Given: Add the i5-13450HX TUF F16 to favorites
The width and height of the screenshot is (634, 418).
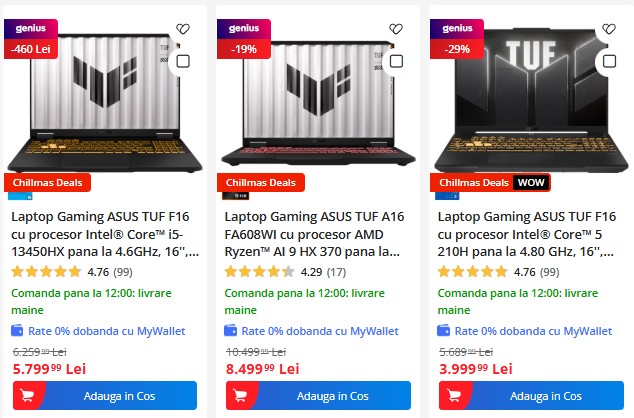Looking at the screenshot, I should [x=183, y=29].
